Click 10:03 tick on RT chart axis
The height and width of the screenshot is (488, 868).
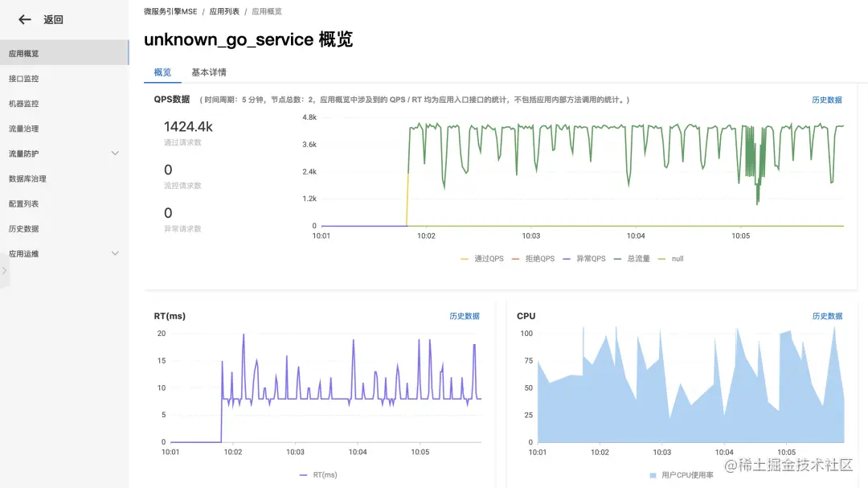pos(295,452)
